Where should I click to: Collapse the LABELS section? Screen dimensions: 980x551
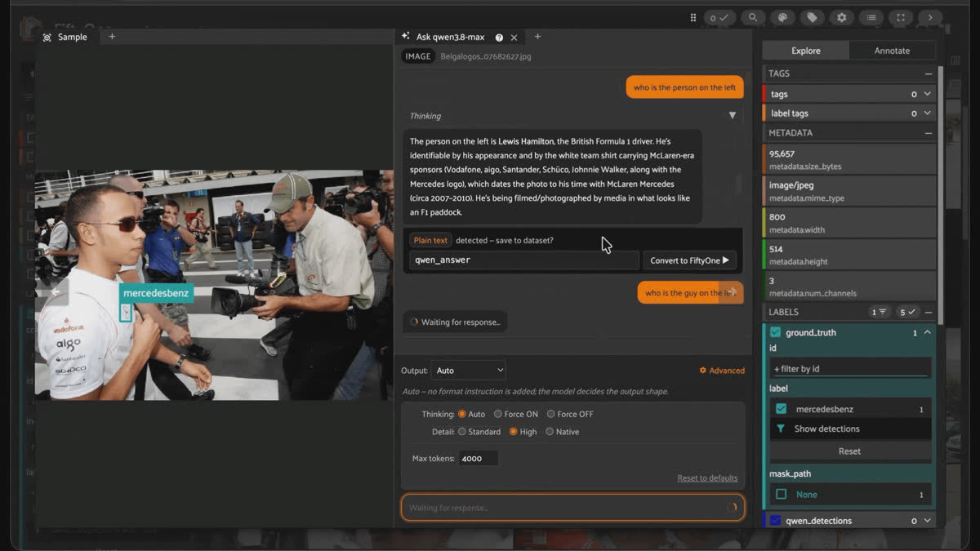(929, 312)
